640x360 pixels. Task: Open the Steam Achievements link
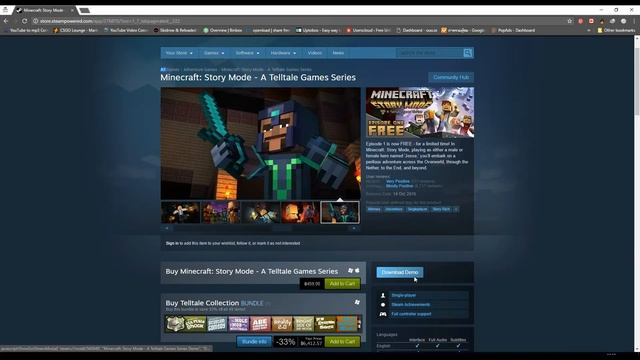pyautogui.click(x=411, y=304)
